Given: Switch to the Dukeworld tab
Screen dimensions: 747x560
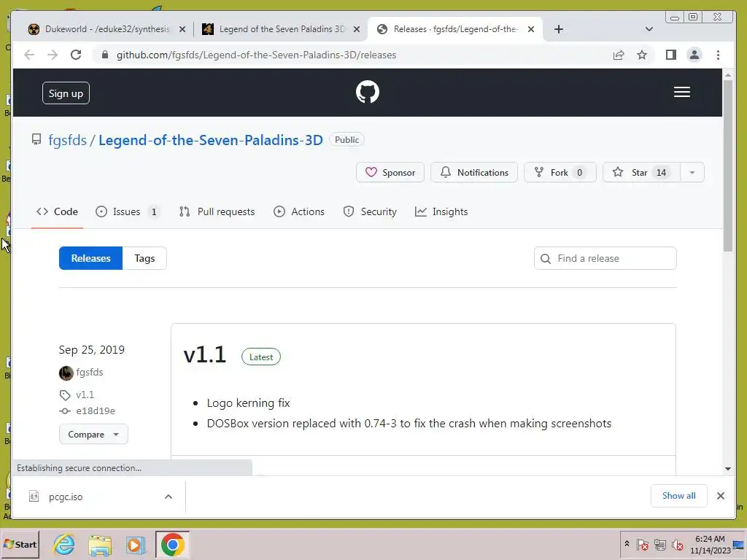Looking at the screenshot, I should coord(107,29).
